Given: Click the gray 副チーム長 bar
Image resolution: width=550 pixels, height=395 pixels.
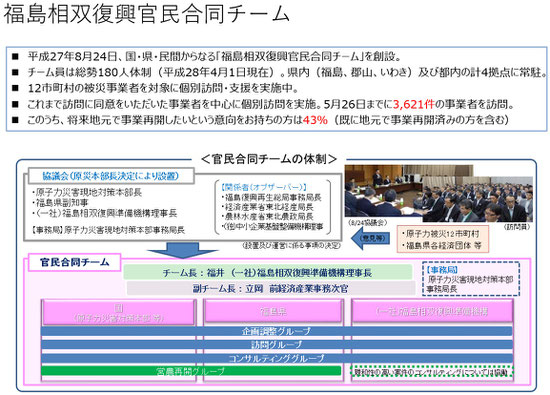Looking at the screenshot, I should pos(271,289).
